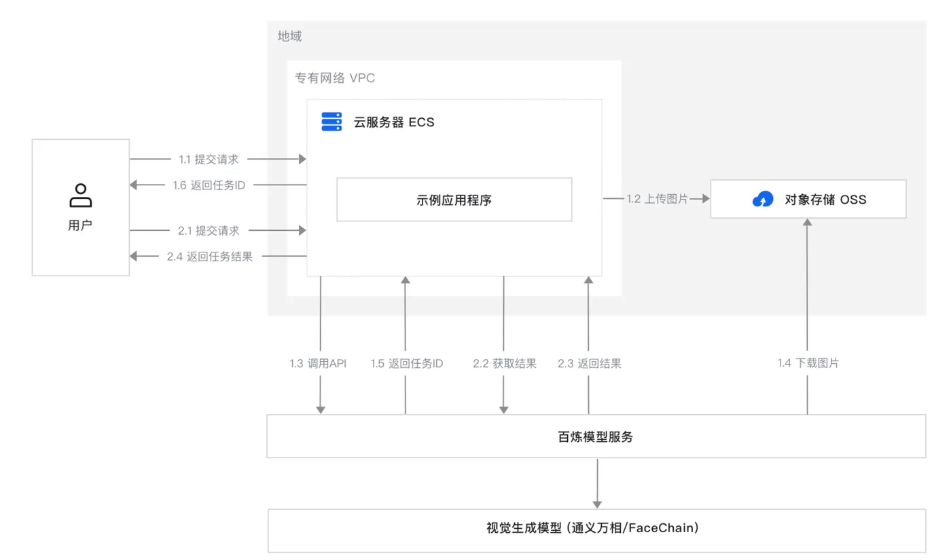
Task: Select the 对象存储 OSS box
Action: [808, 199]
